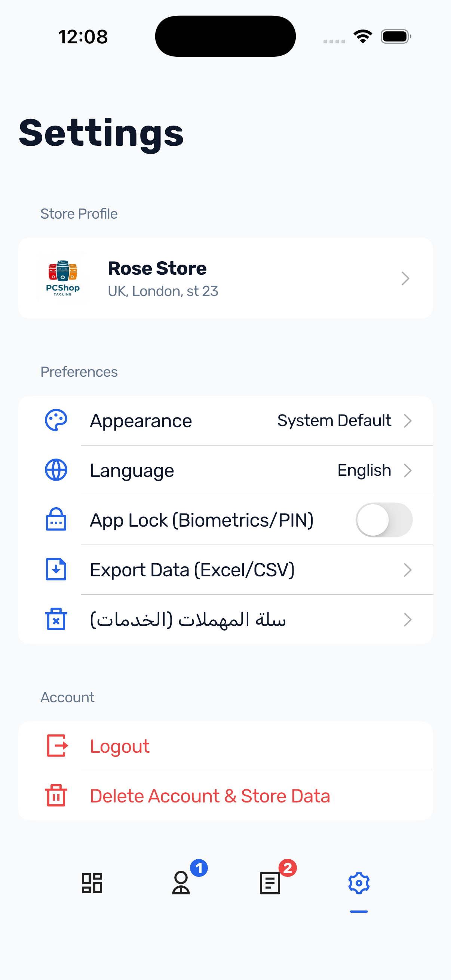Viewport: 451px width, 980px height.
Task: Tap the App Lock padlock icon
Action: coord(56,520)
